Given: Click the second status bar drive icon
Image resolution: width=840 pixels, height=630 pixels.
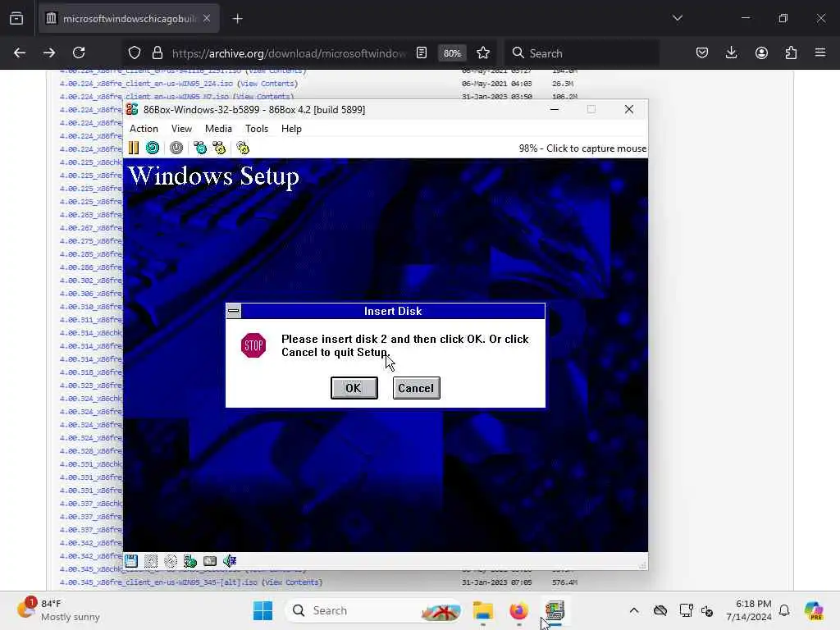Looking at the screenshot, I should point(151,561).
